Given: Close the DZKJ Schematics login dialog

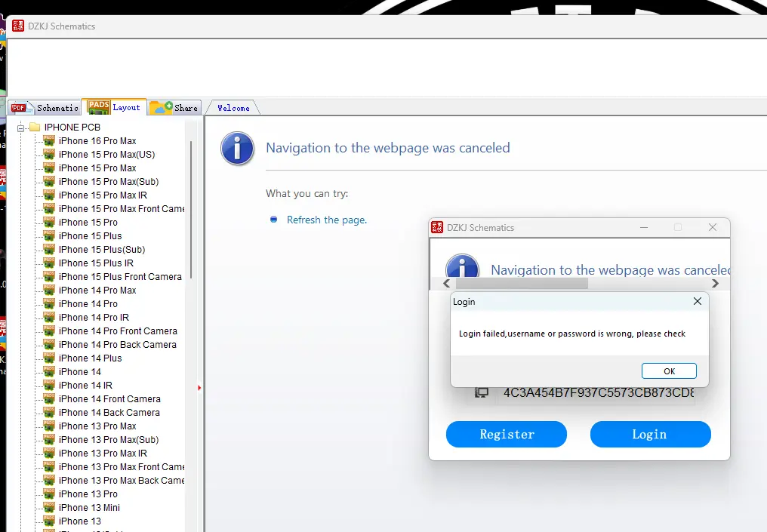Looking at the screenshot, I should (x=712, y=227).
